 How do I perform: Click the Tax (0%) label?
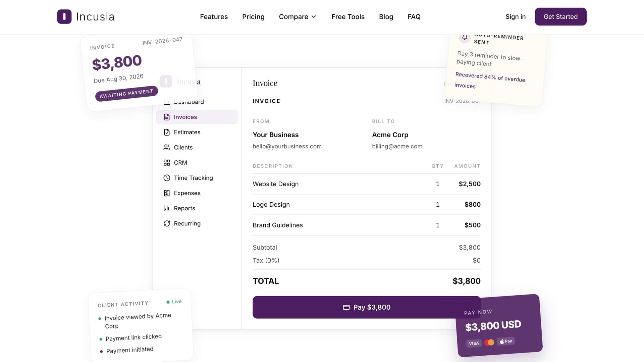[266, 260]
